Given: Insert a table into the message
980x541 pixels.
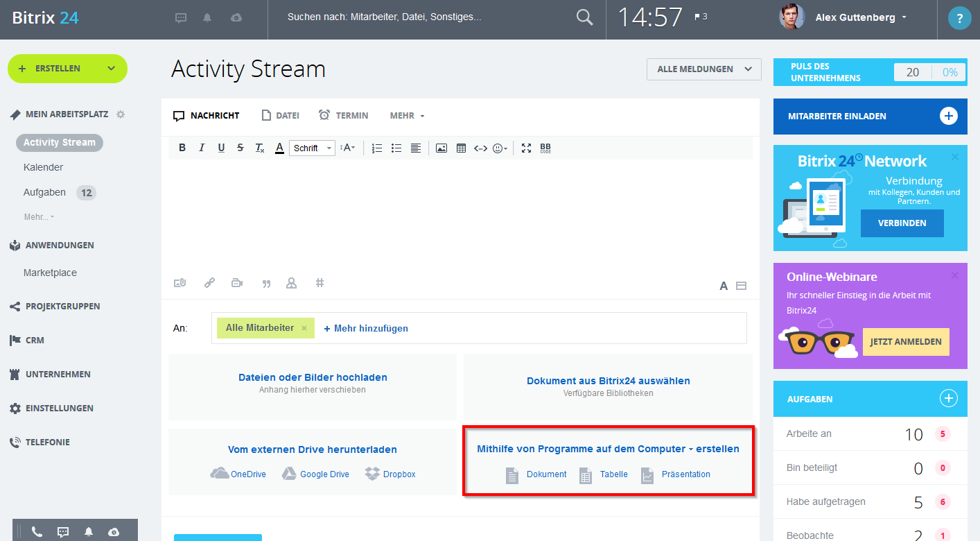Looking at the screenshot, I should coord(461,148).
